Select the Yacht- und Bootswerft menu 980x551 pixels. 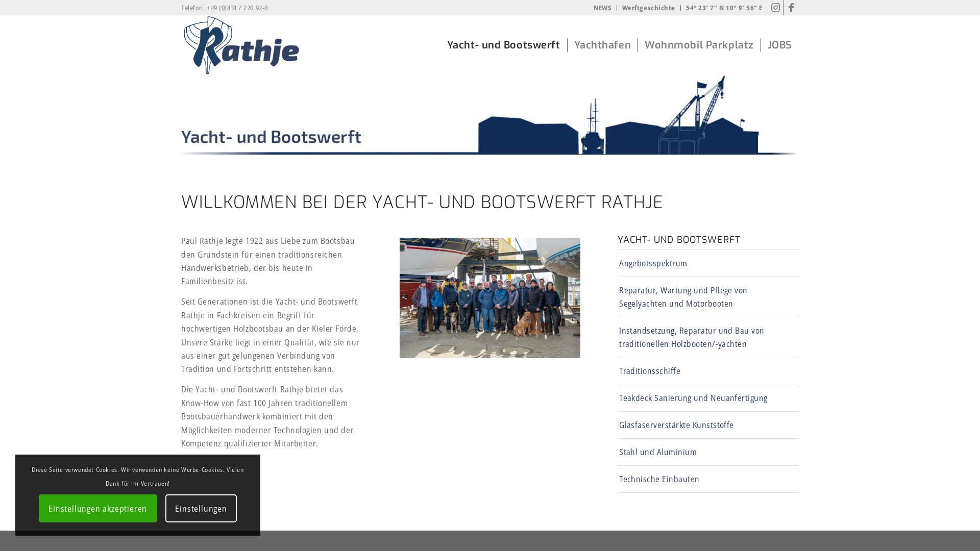[503, 45]
